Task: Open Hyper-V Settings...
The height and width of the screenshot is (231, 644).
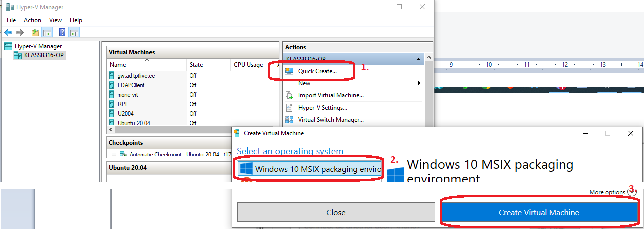Action: click(322, 107)
